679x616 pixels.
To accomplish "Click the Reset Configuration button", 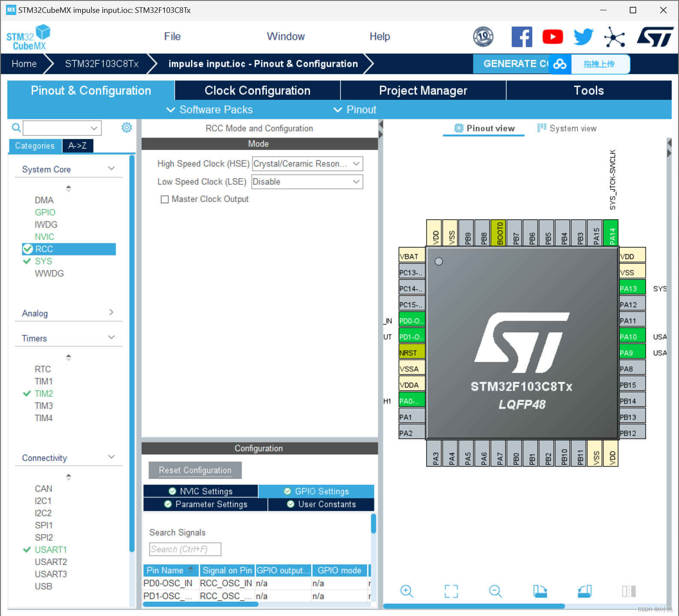I will click(x=195, y=470).
